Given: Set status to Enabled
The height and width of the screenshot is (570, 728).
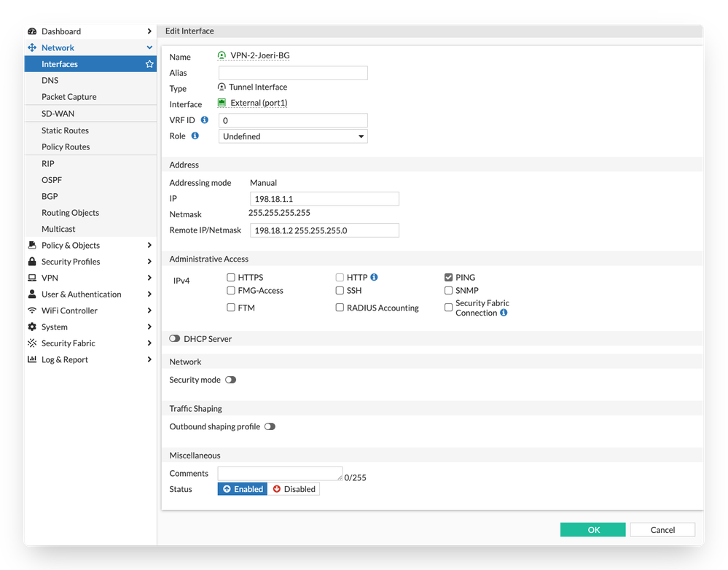Looking at the screenshot, I should click(243, 488).
